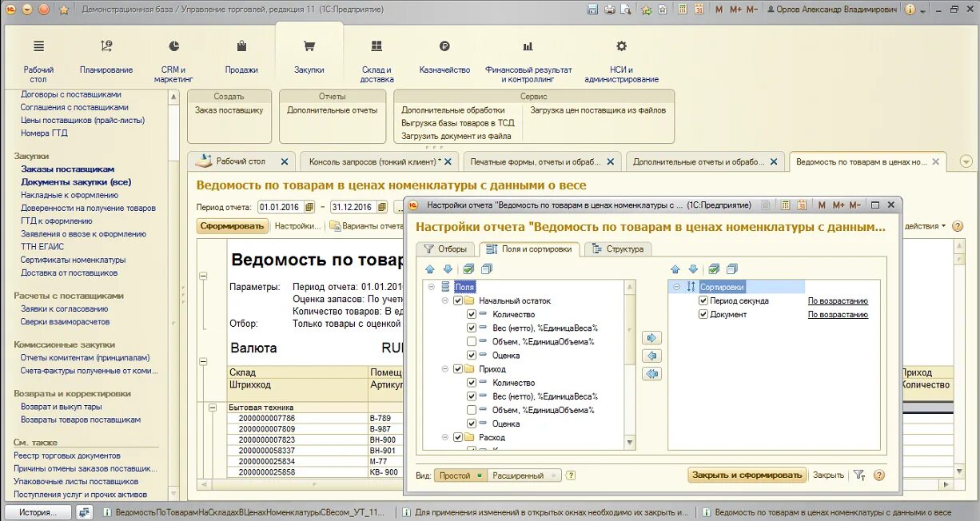Screen dimensions: 980x521
Task: Check all sortings icon above Сортировки list
Action: point(715,269)
